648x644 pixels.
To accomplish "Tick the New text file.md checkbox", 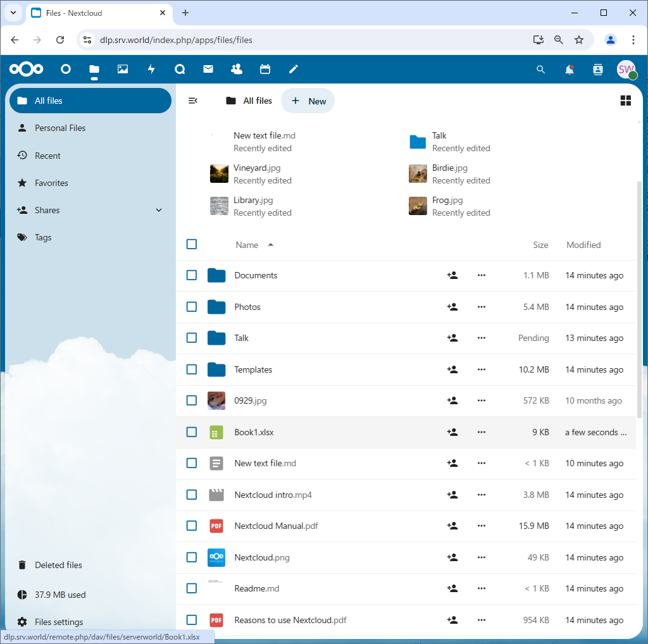I will click(192, 463).
